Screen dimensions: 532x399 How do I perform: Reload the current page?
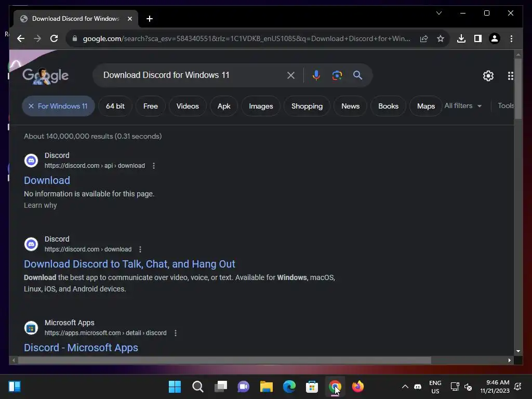[54, 38]
